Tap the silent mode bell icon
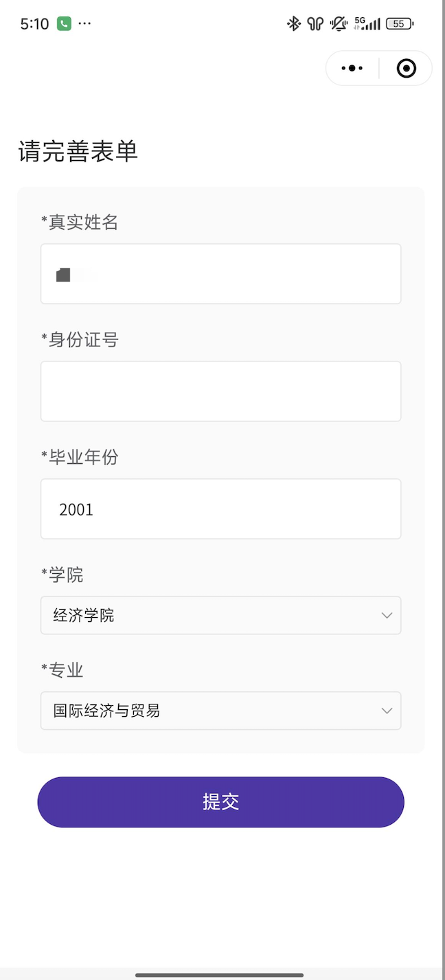The width and height of the screenshot is (445, 980). coord(339,24)
